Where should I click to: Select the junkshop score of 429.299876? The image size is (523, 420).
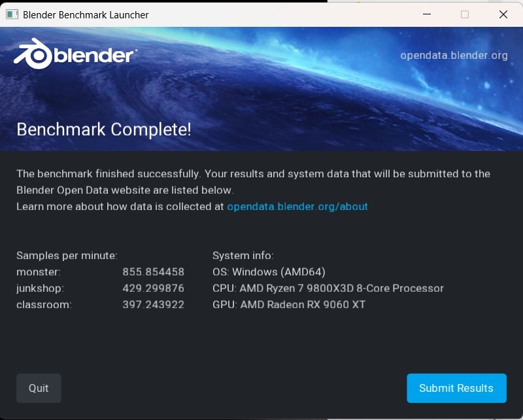pos(154,288)
